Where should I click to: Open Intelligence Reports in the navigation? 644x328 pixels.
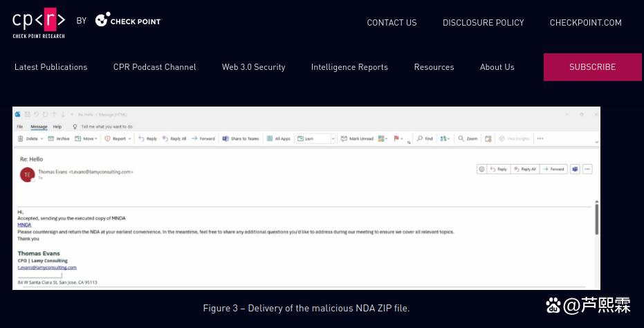click(349, 67)
